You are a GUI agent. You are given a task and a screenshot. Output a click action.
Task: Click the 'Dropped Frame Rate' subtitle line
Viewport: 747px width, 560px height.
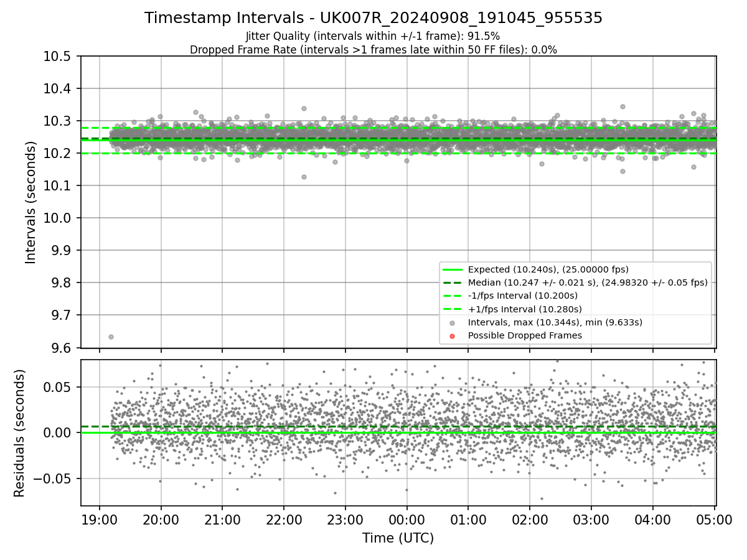374,50
